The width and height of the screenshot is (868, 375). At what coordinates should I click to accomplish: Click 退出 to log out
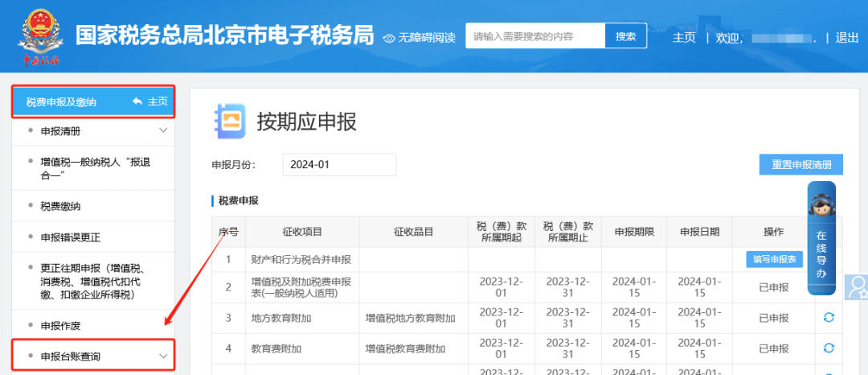(847, 38)
